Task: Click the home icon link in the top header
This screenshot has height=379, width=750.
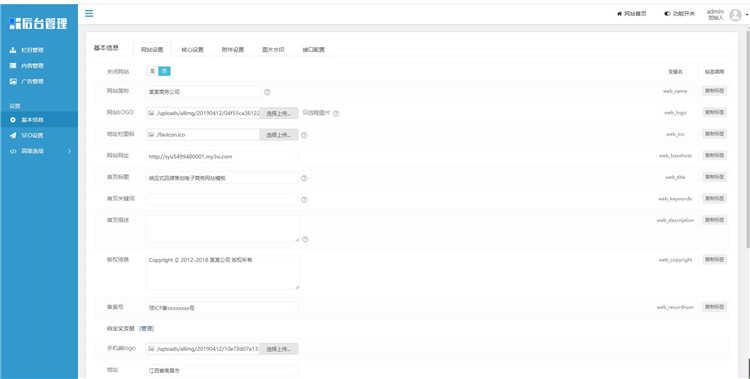Action: pos(631,14)
